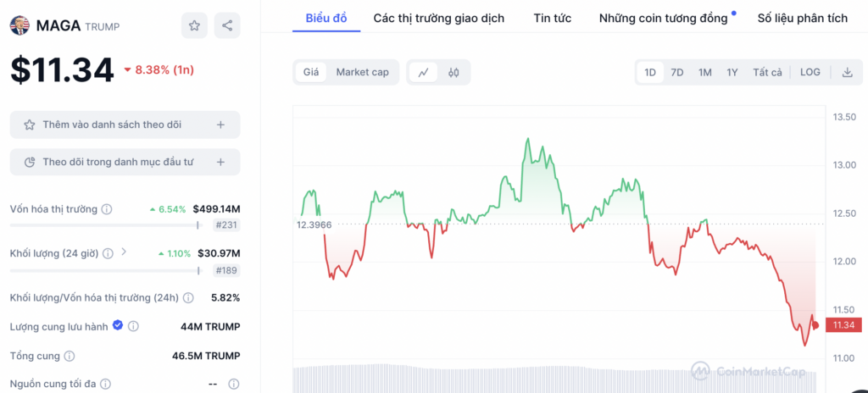868x393 pixels.
Task: Switch to line chart view icon
Action: tap(424, 72)
